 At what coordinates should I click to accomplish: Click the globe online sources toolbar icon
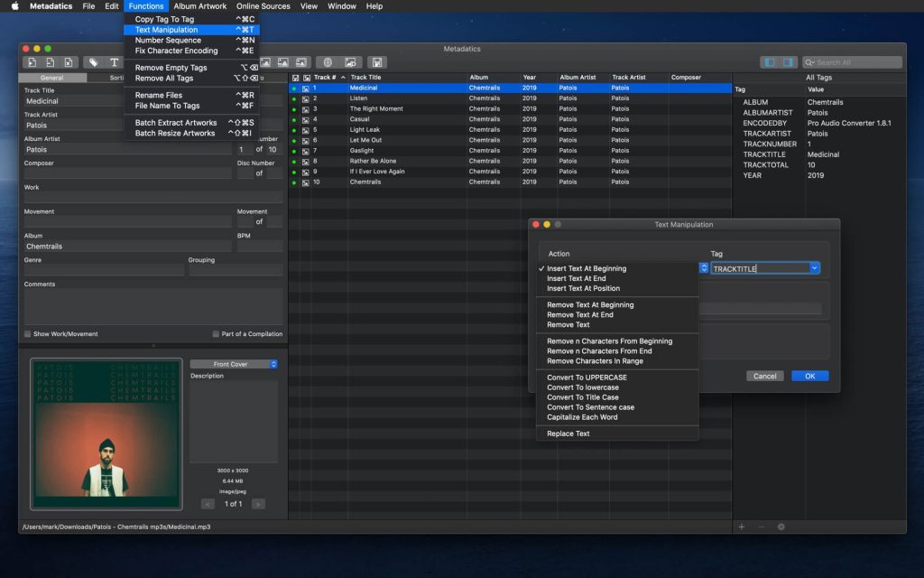point(328,62)
